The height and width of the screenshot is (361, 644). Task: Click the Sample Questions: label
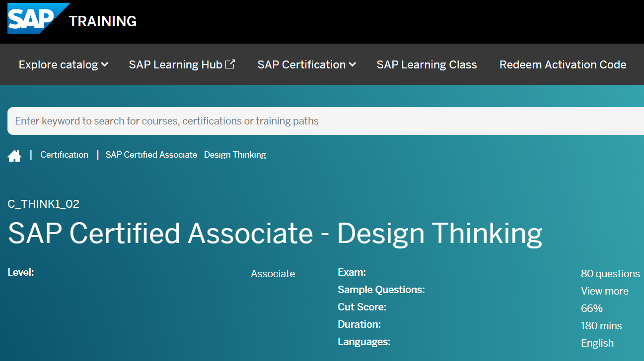[x=381, y=290]
